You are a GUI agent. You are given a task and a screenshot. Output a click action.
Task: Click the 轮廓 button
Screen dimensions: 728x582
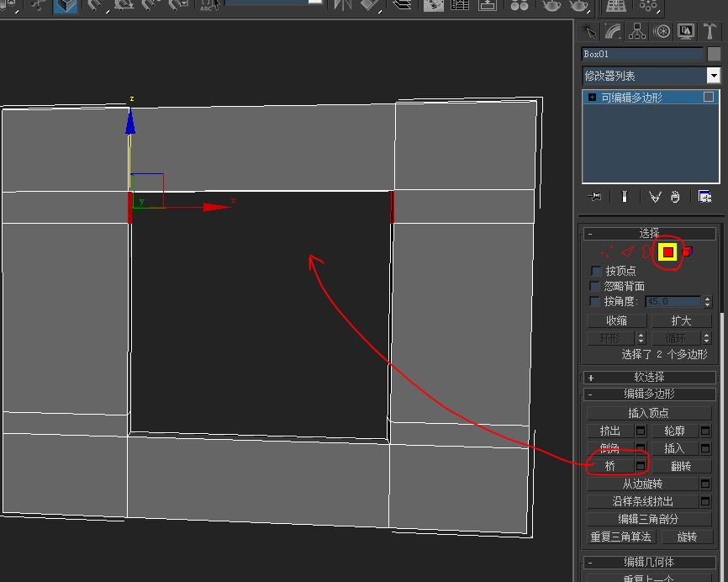675,431
